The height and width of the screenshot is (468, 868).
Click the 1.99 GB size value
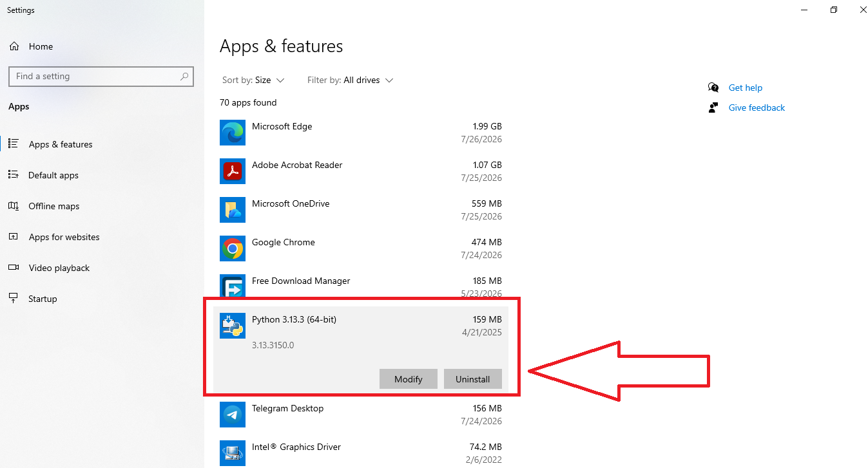(487, 126)
